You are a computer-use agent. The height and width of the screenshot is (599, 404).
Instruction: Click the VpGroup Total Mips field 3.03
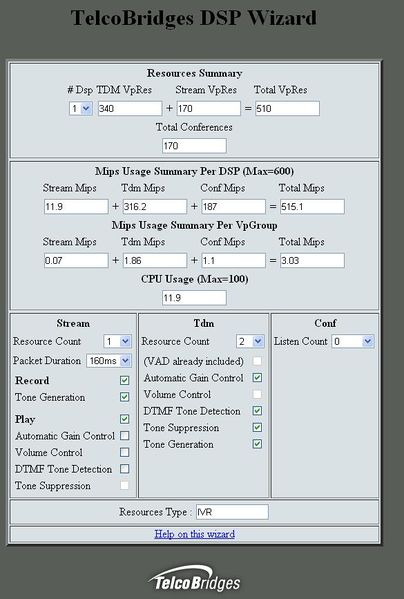[312, 261]
